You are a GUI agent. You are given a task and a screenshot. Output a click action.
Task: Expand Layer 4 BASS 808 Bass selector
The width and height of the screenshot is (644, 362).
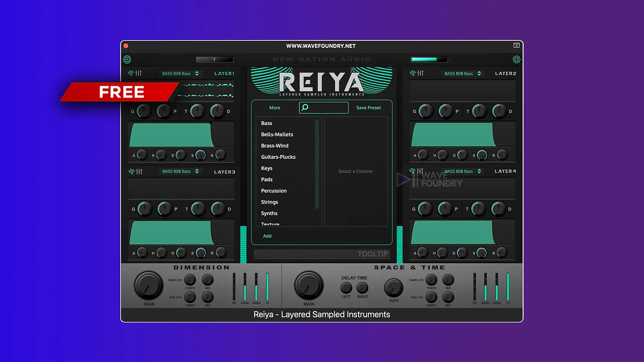click(x=463, y=171)
